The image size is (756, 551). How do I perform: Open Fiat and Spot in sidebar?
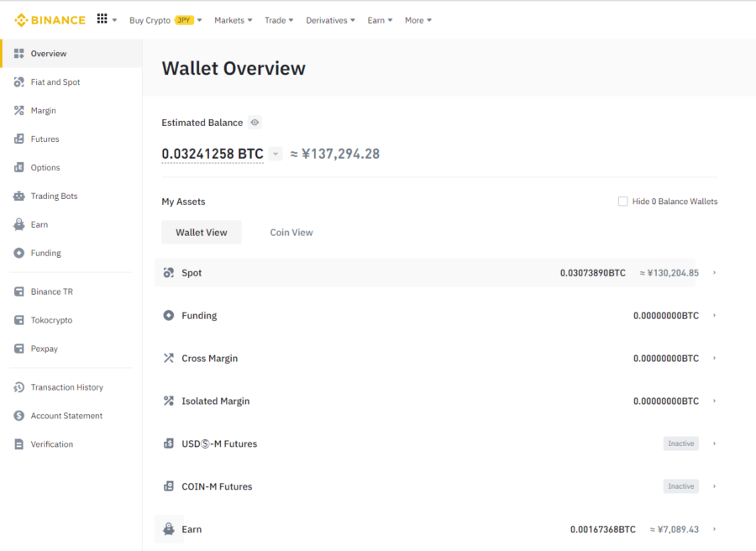tap(55, 82)
